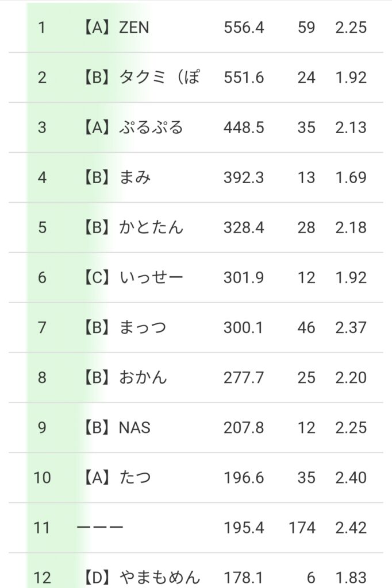Click the game count 174
This screenshot has width=392, height=588.
point(302,528)
